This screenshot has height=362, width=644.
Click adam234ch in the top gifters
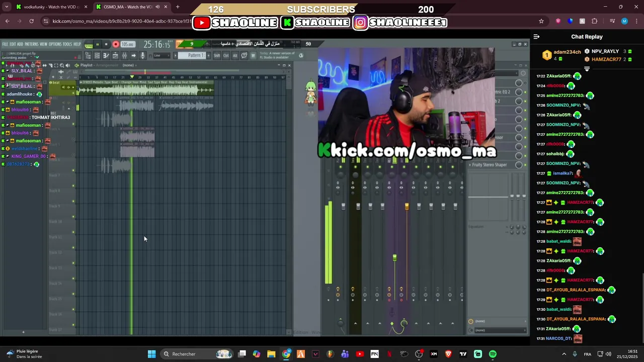click(x=567, y=52)
